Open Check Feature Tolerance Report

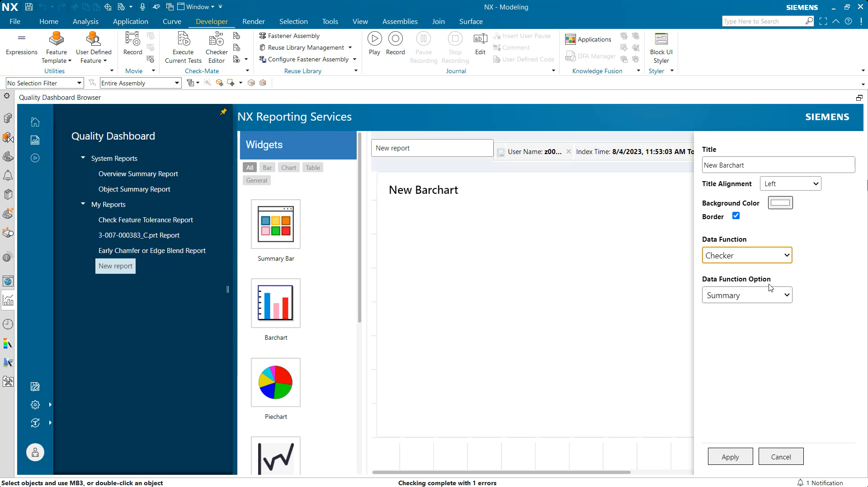pos(146,220)
